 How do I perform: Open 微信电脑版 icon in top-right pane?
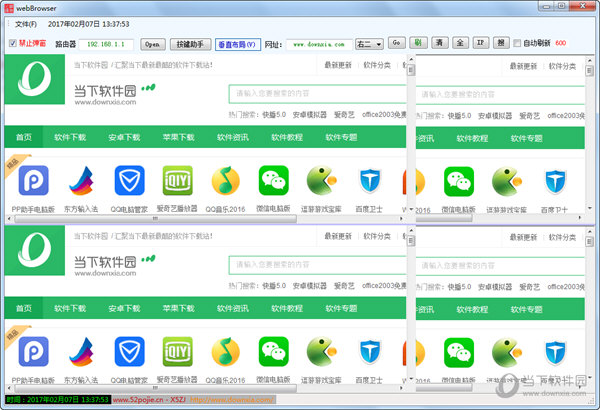click(x=459, y=181)
